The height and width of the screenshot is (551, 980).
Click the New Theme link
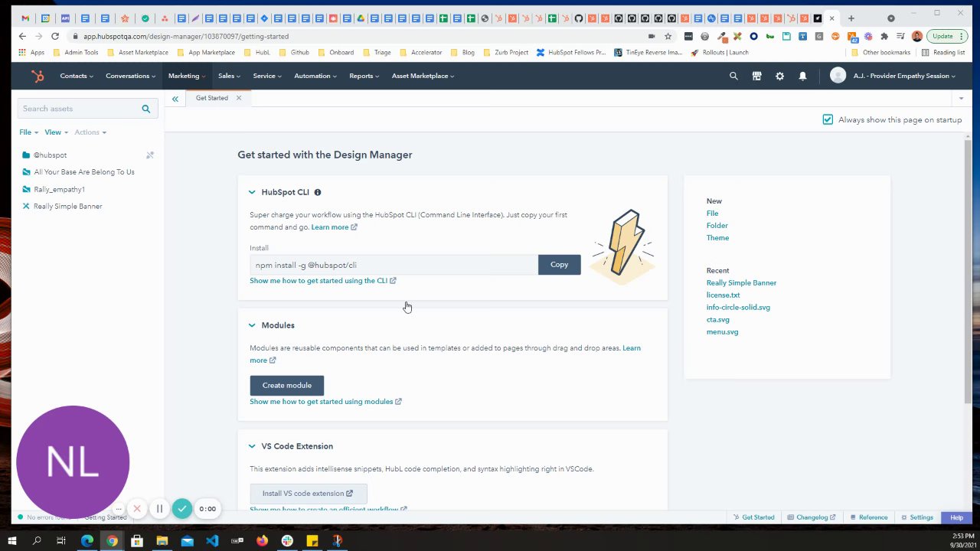pyautogui.click(x=717, y=238)
